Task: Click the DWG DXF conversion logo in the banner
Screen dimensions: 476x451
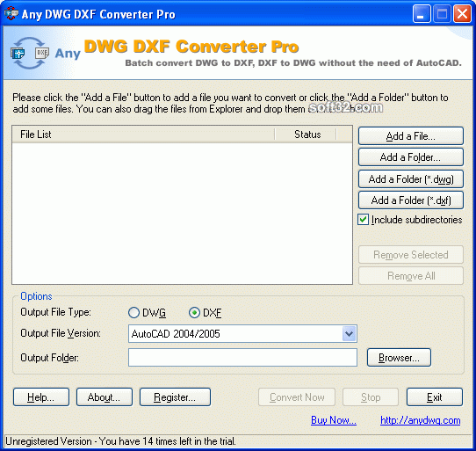Action: click(x=30, y=53)
